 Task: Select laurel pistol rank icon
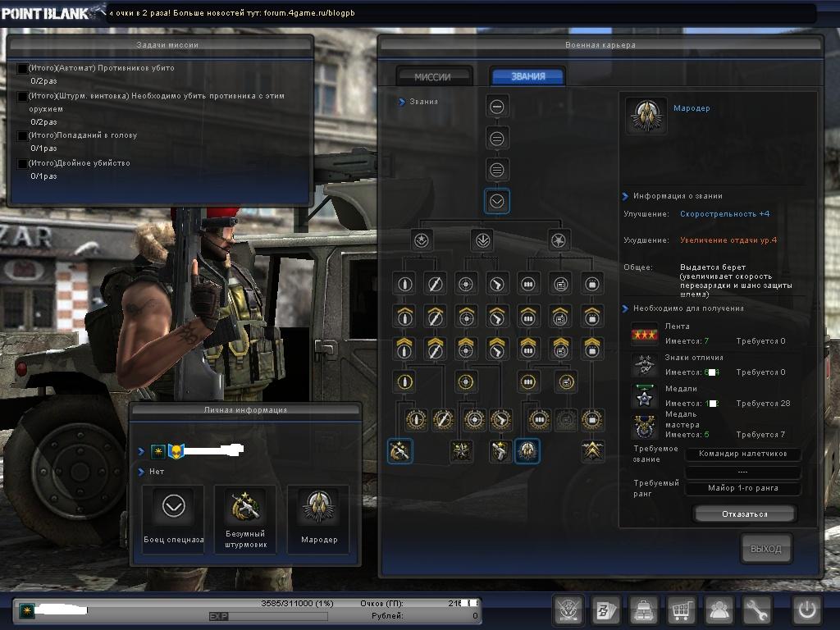(500, 420)
